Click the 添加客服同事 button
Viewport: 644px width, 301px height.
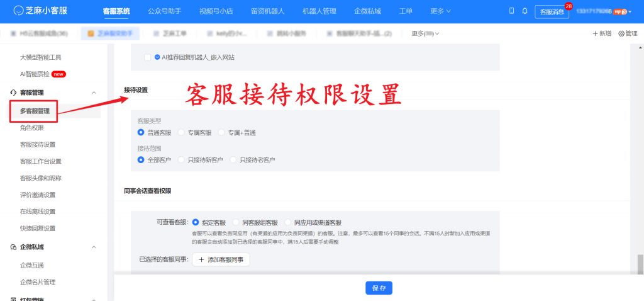(221, 259)
